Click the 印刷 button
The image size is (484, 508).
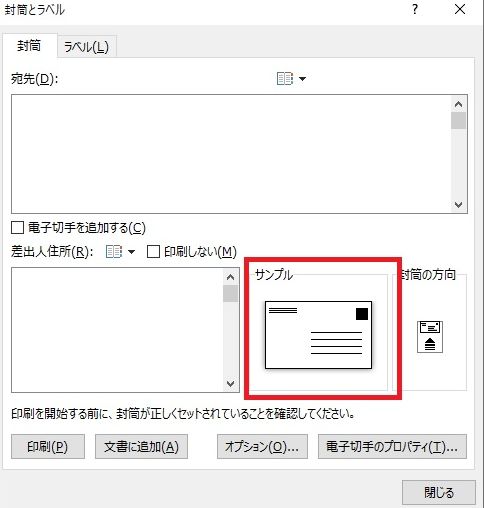[48, 446]
